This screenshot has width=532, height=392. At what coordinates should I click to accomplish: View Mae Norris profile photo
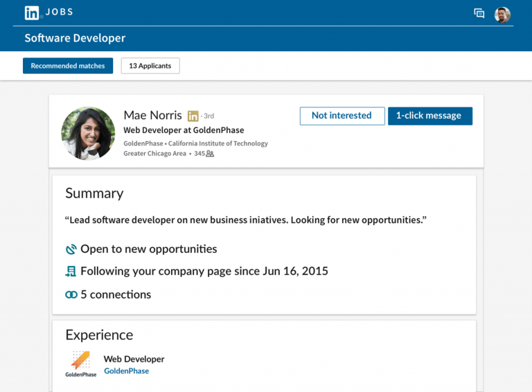[x=88, y=133]
